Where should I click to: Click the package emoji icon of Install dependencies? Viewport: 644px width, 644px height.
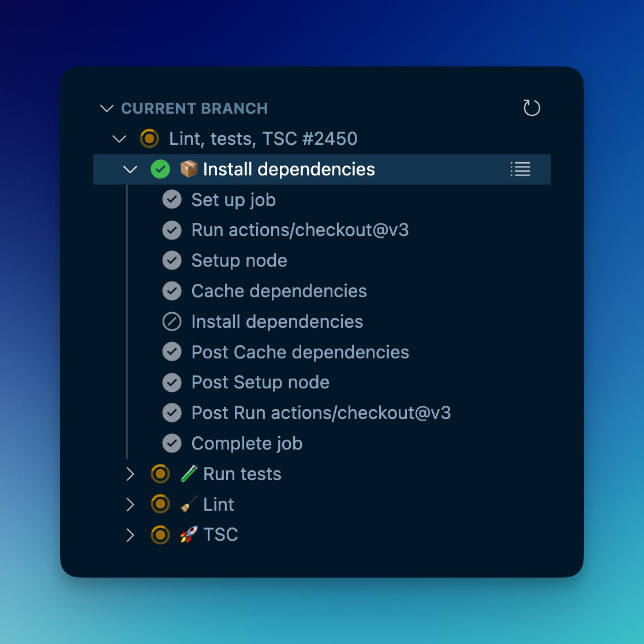189,169
